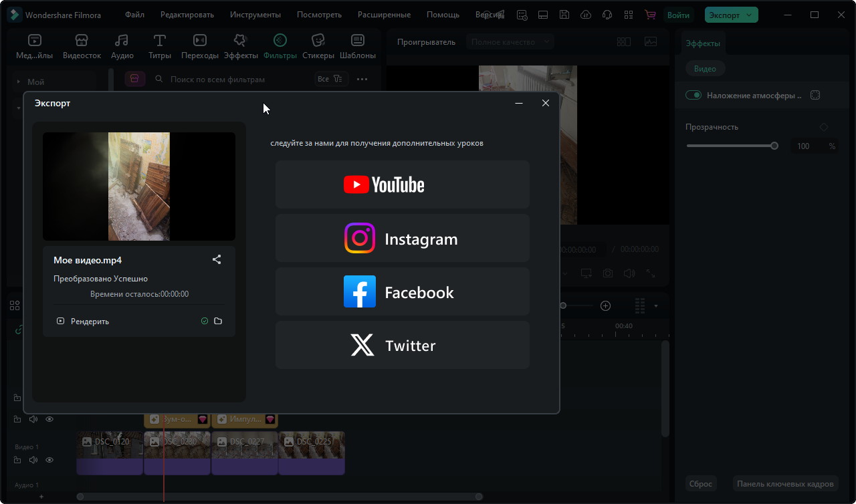This screenshot has height=504, width=856.
Task: Select the DSC_0225 clip on timeline
Action: pyautogui.click(x=312, y=453)
